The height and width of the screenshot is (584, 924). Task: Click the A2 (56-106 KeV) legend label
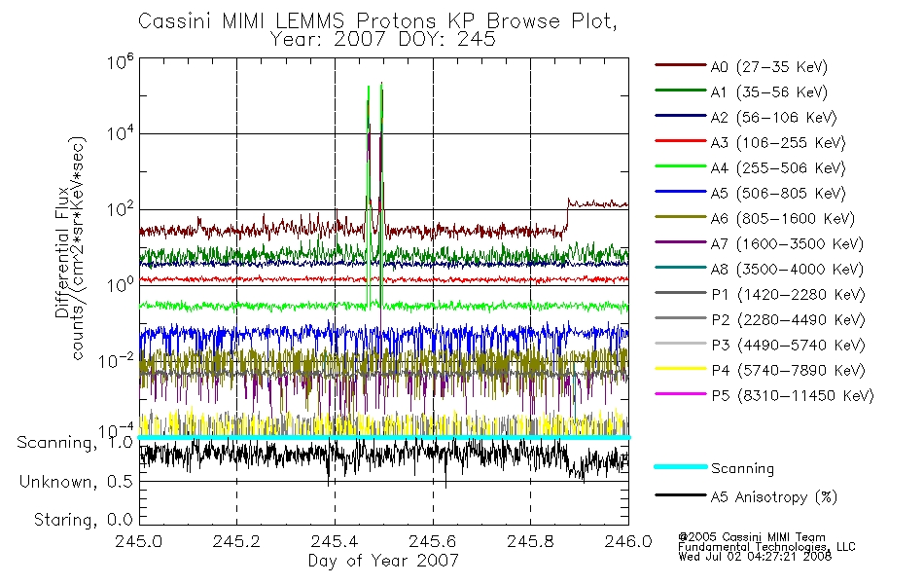click(773, 118)
